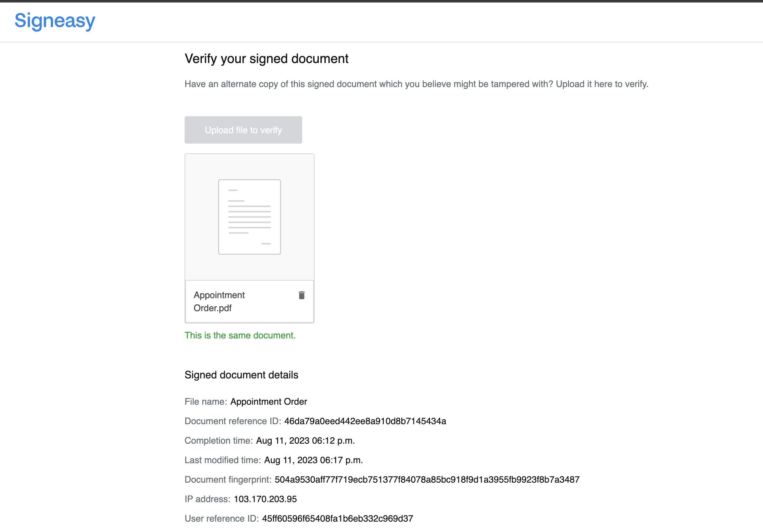The width and height of the screenshot is (763, 532).
Task: Select the User reference ID value
Action: tap(338, 519)
